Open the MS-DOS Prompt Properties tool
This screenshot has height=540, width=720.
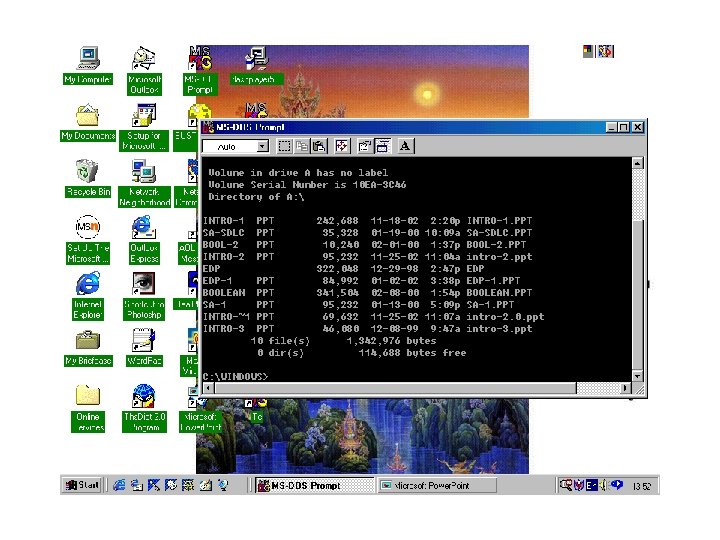[x=365, y=146]
